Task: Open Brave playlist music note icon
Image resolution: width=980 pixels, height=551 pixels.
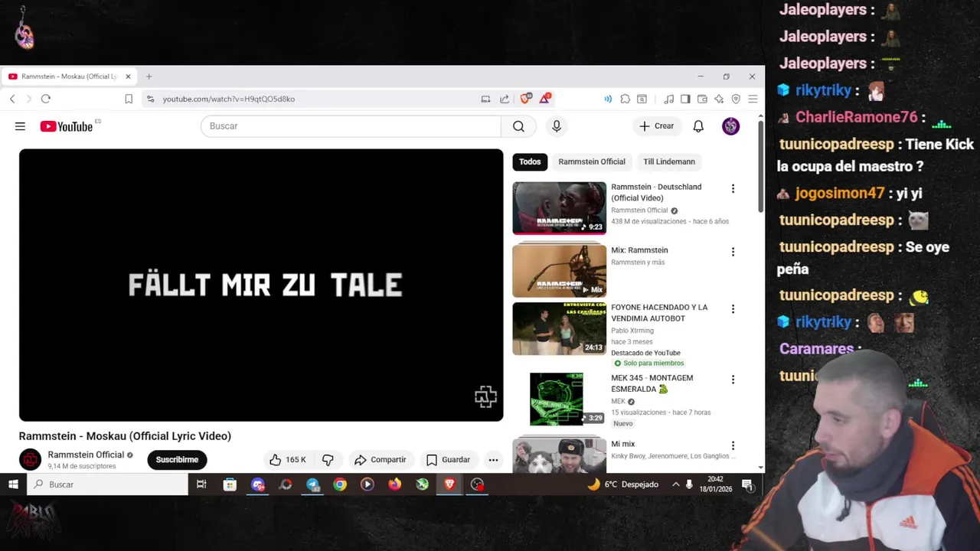Action: 668,99
